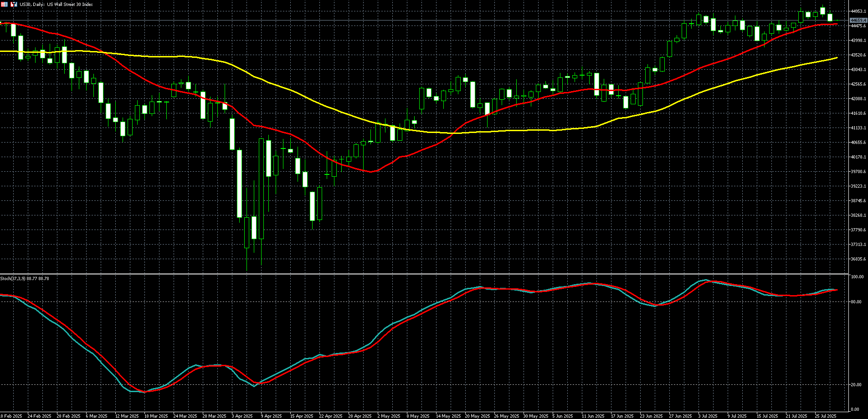Click the second icon beside the US30 title
Viewport: 868px width, 419px height.
click(14, 4)
